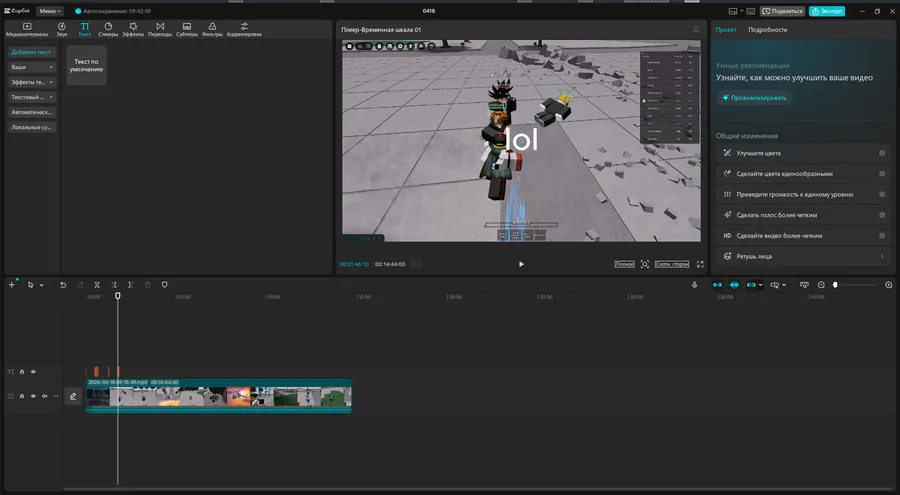Open the player hamburger menu
This screenshot has height=495, width=900.
click(696, 29)
